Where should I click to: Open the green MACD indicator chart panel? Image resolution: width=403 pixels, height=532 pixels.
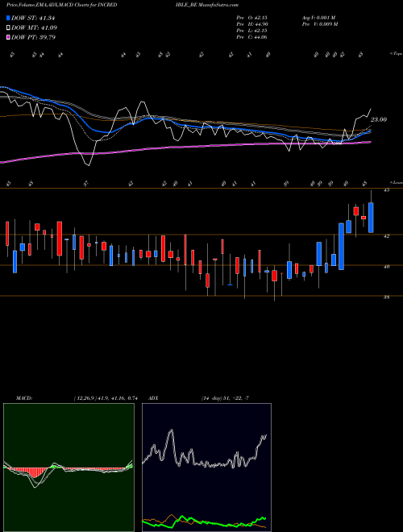coord(69,468)
